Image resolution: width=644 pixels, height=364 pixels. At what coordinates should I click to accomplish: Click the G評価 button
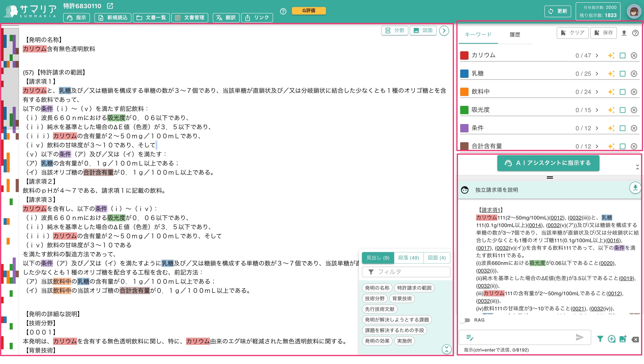click(x=309, y=10)
